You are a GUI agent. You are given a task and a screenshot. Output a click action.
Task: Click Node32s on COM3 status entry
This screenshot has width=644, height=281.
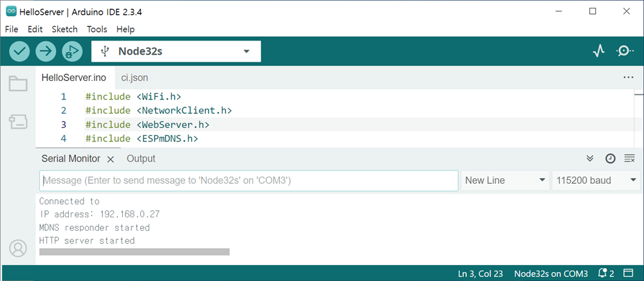point(551,274)
